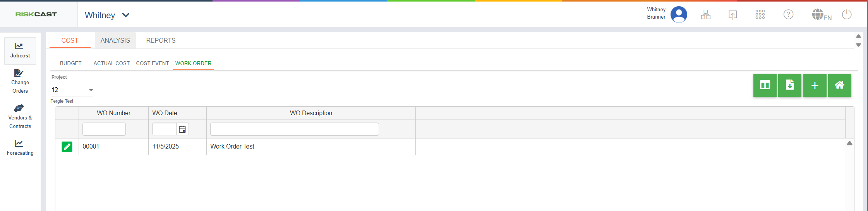Click the WO Description filter field
This screenshot has width=868, height=211.
(294, 129)
